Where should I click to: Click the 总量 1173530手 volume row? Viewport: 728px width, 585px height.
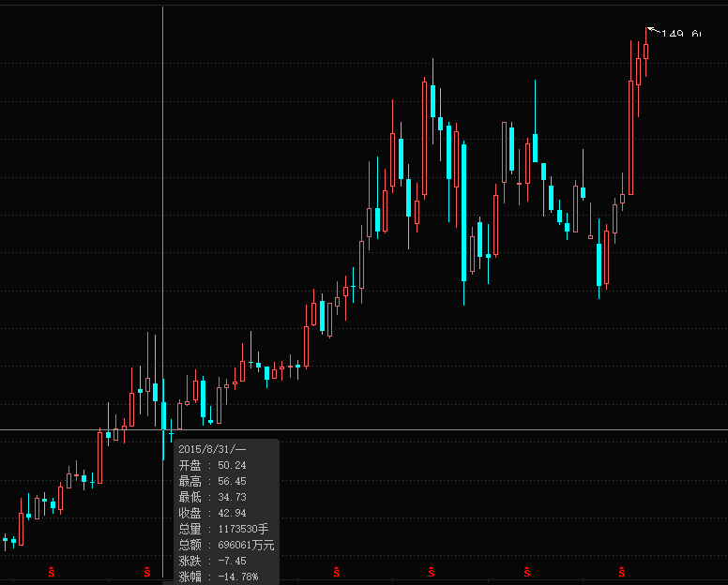point(223,529)
